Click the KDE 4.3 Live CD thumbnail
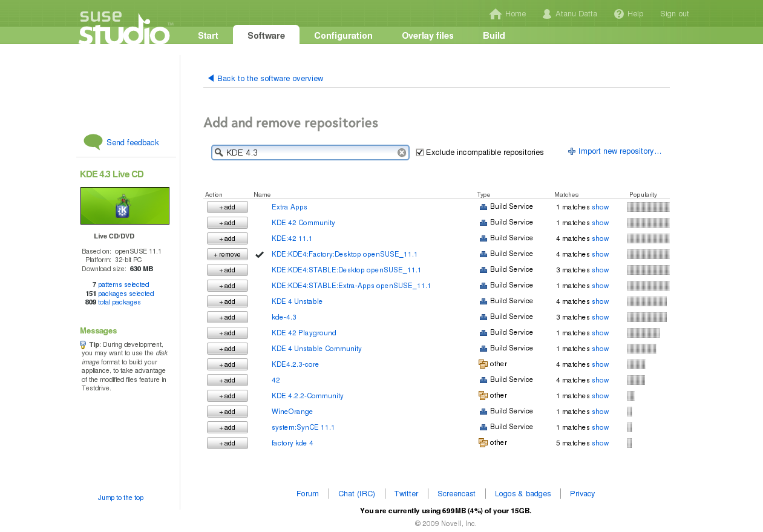The width and height of the screenshot is (763, 532). click(x=125, y=206)
